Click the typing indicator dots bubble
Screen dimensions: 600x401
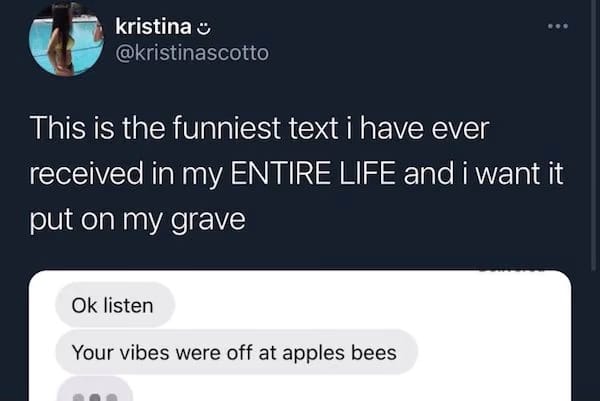tap(95, 390)
